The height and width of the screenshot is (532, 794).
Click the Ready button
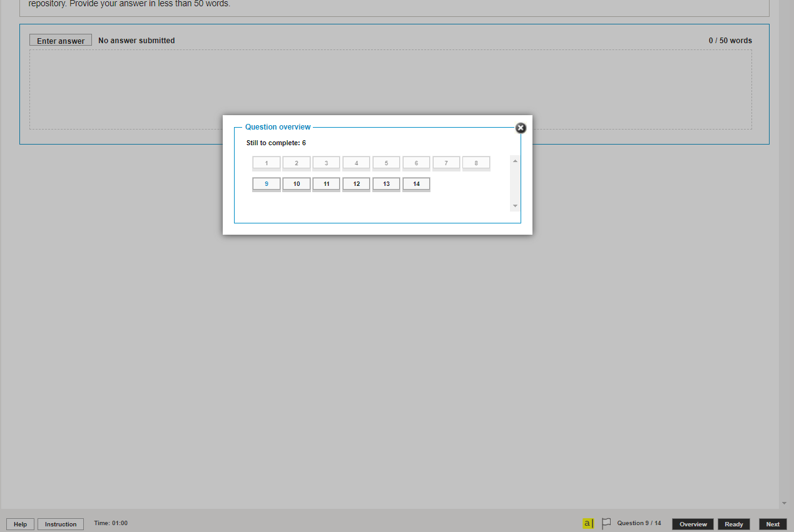point(734,524)
